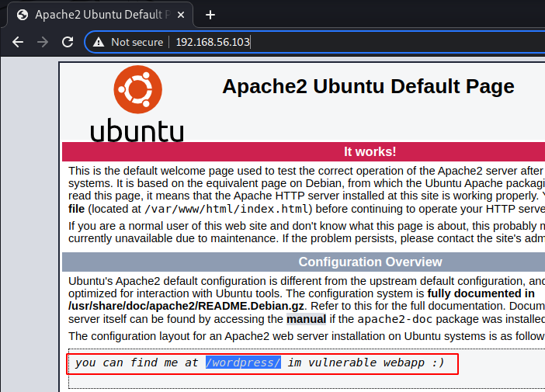Click the red It works! banner
Screen dimensions: 545x392
click(370, 151)
